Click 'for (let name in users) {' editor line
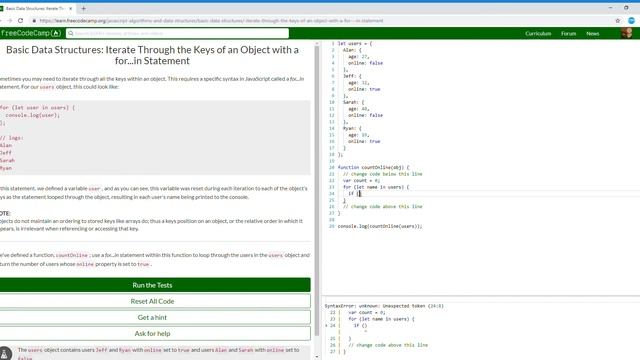 [376, 187]
